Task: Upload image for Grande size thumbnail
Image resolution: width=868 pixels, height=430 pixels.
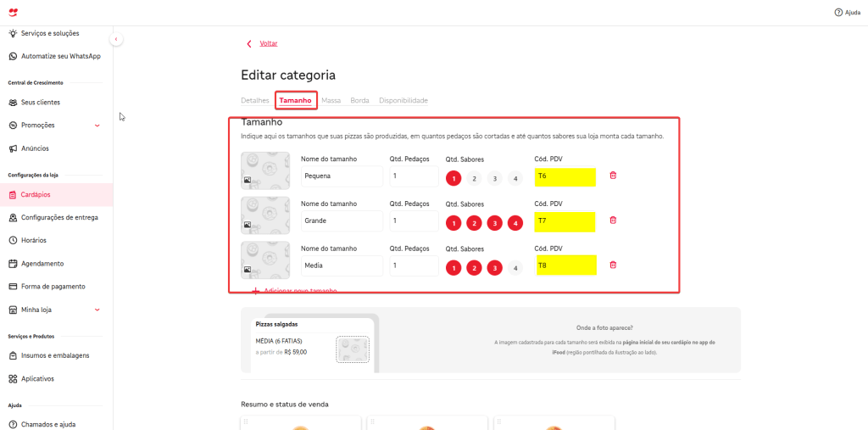Action: [x=264, y=215]
